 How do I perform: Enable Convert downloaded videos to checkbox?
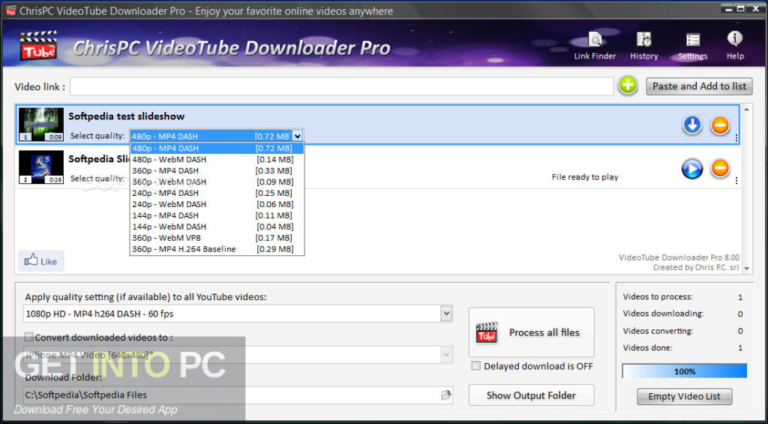[29, 337]
